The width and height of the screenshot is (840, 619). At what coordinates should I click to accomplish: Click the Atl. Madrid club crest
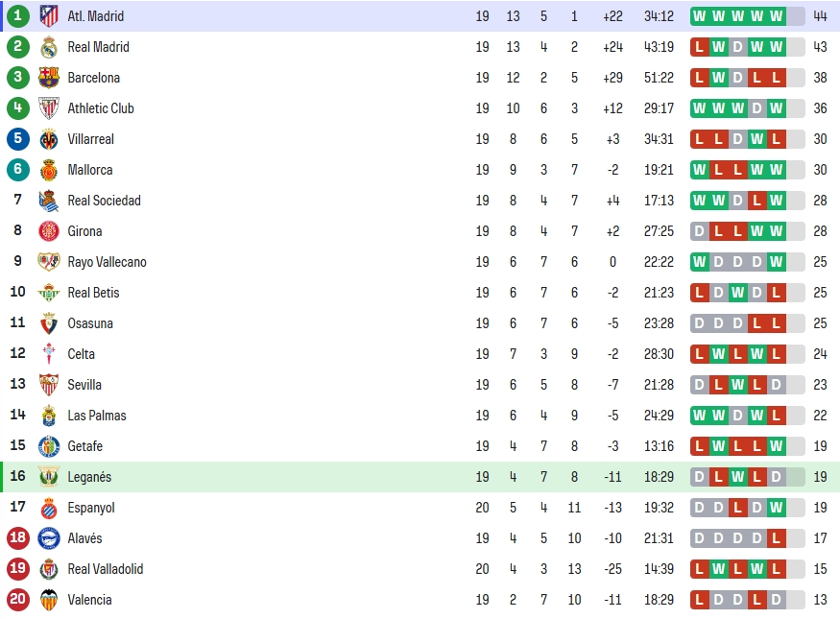(49, 16)
